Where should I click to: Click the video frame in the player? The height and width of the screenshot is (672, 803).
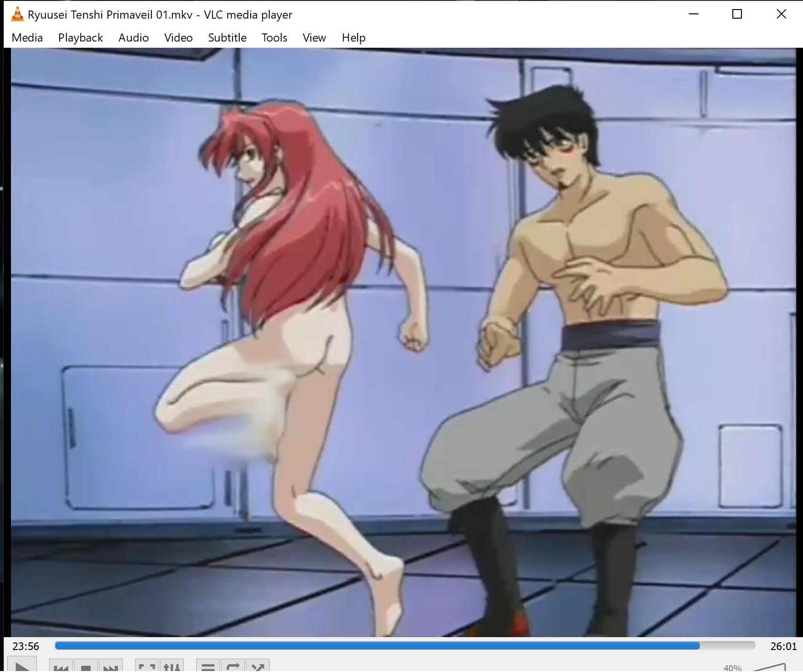click(403, 342)
